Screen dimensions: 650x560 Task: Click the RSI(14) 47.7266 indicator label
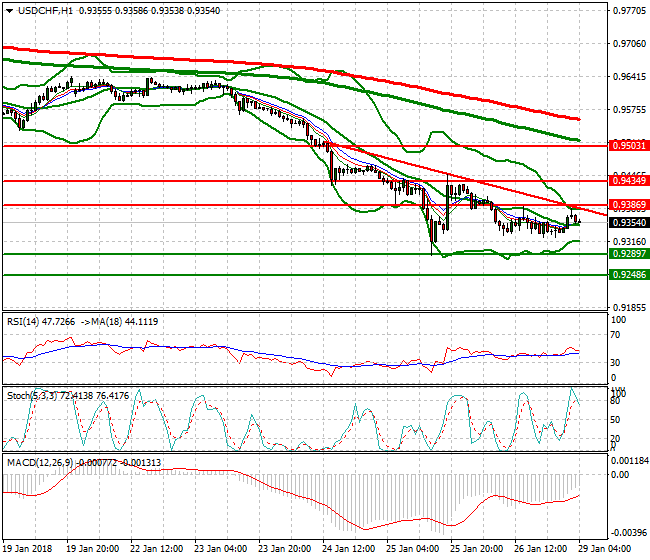click(x=41, y=322)
